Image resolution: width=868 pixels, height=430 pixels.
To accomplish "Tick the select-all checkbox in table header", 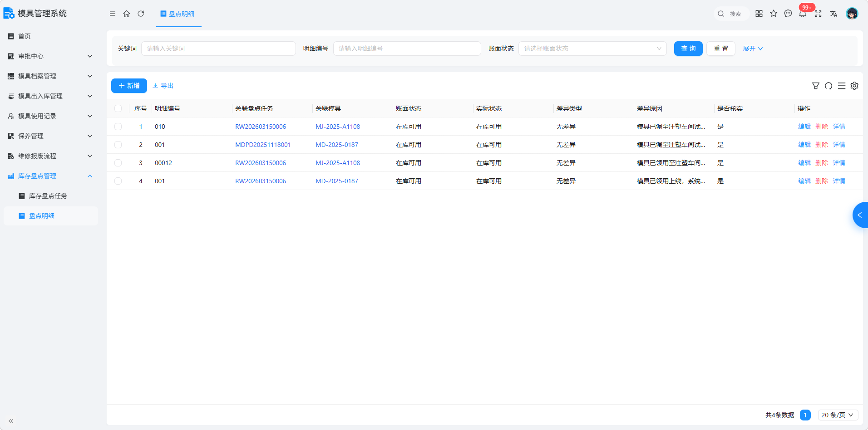I will pyautogui.click(x=118, y=108).
